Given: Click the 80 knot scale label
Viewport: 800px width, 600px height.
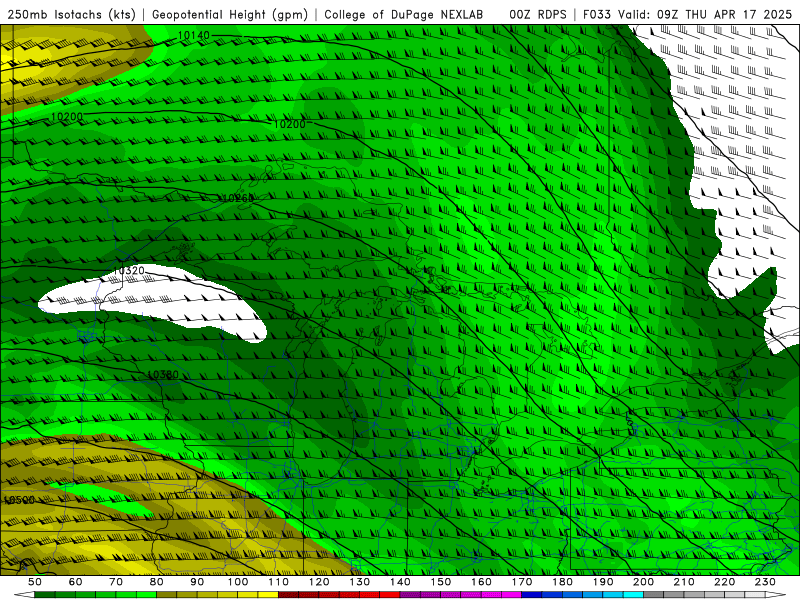Looking at the screenshot, I should pos(156,582).
